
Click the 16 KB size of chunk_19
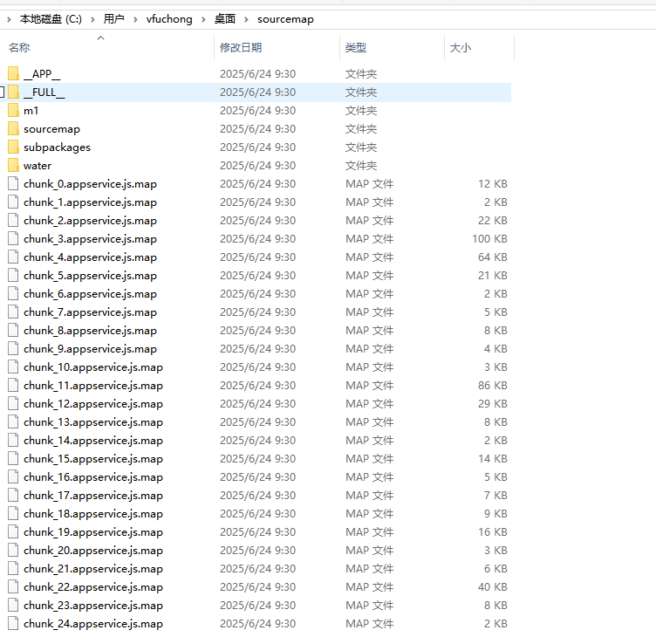493,532
